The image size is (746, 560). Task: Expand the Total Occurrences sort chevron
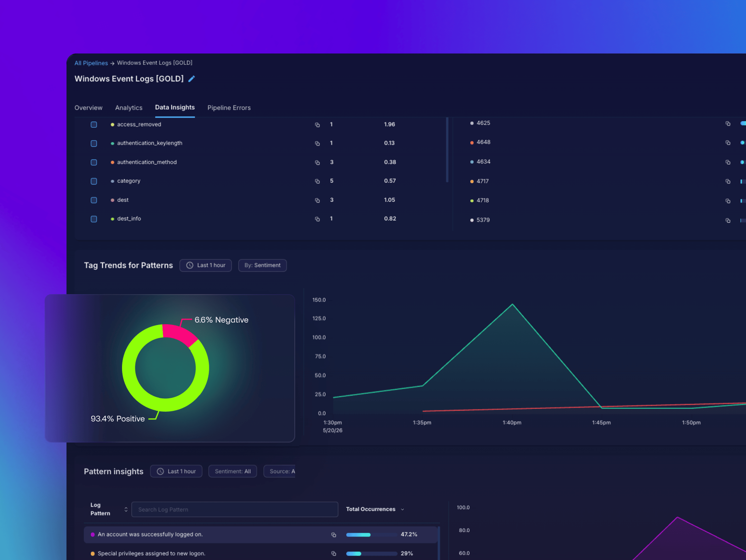402,509
